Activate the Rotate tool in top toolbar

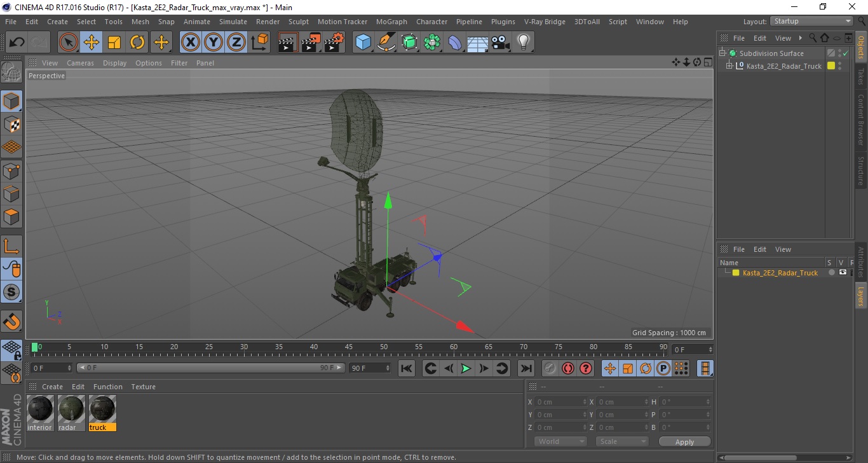[x=137, y=43]
